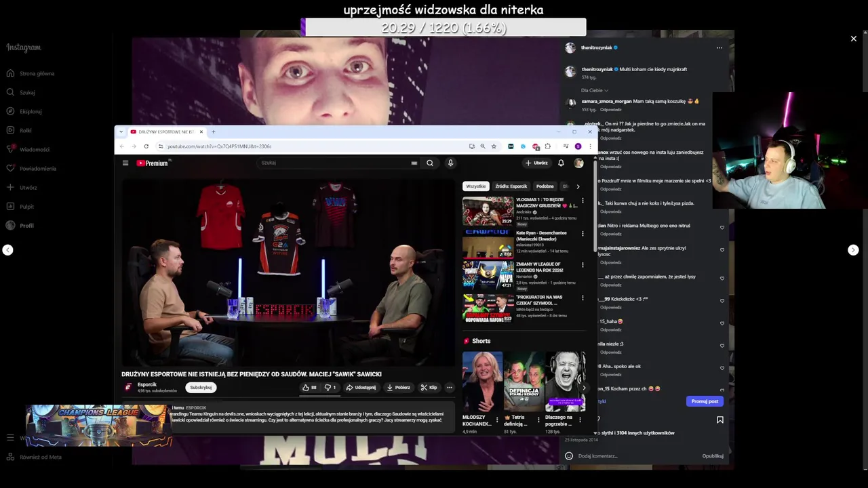
Task: Click the on-screen keyboard icon in search
Action: pyautogui.click(x=414, y=163)
